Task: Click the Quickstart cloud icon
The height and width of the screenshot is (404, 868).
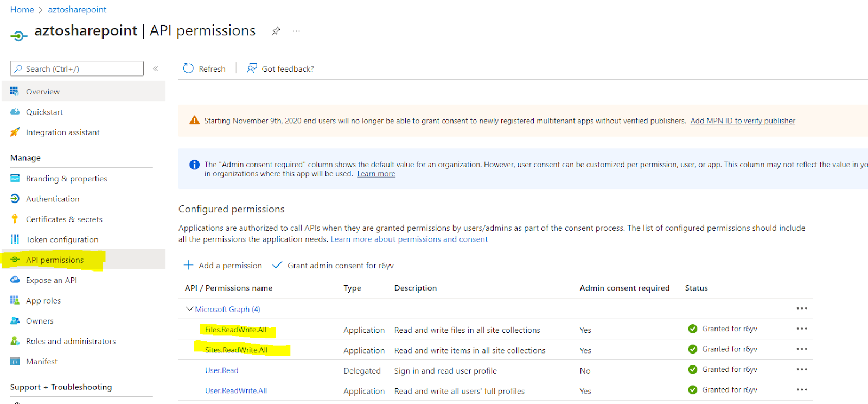Action: pyautogui.click(x=15, y=112)
